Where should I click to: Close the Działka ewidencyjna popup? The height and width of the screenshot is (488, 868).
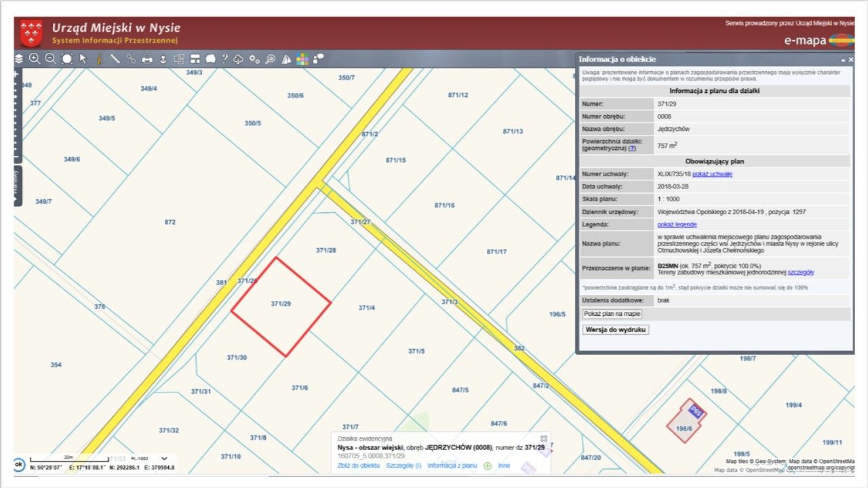(543, 439)
